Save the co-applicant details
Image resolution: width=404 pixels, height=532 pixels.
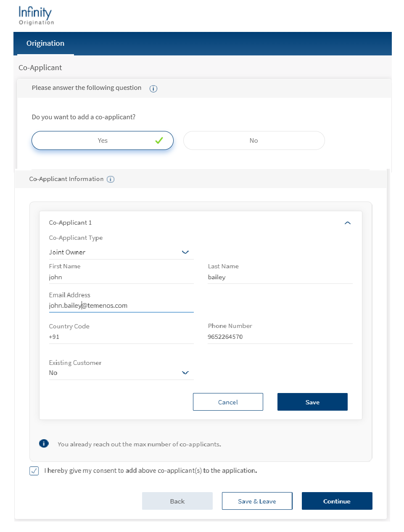[x=312, y=402]
